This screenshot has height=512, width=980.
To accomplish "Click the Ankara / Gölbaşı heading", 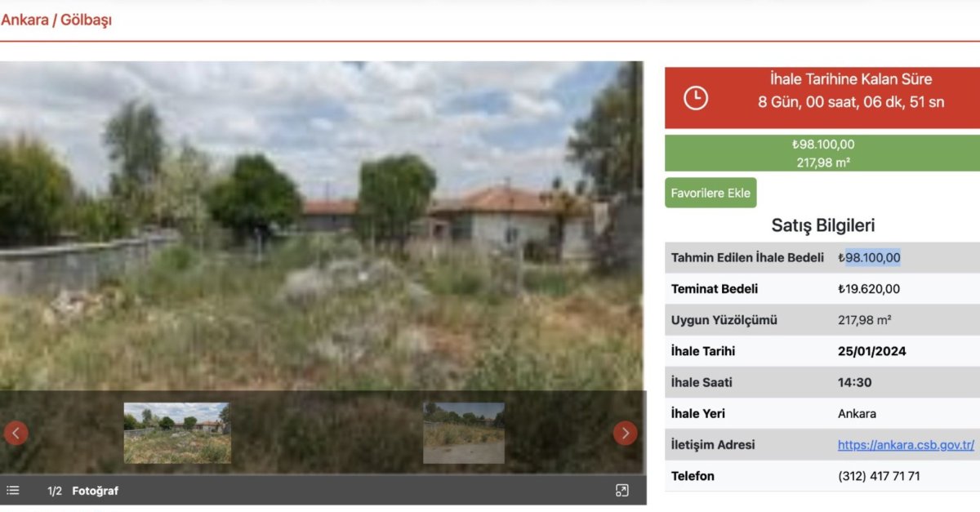I will click(x=56, y=20).
